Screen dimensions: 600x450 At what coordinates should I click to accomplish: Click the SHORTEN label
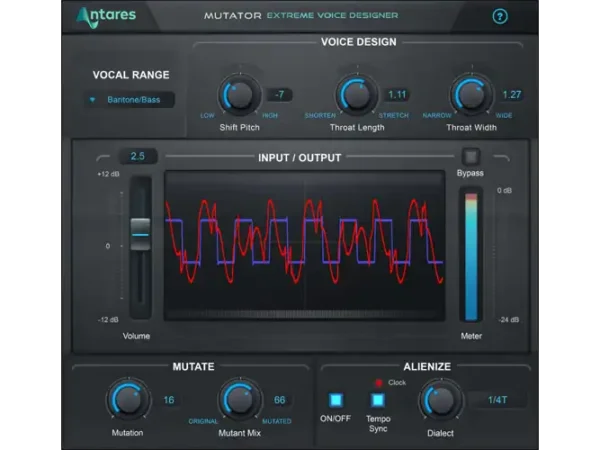pyautogui.click(x=320, y=116)
